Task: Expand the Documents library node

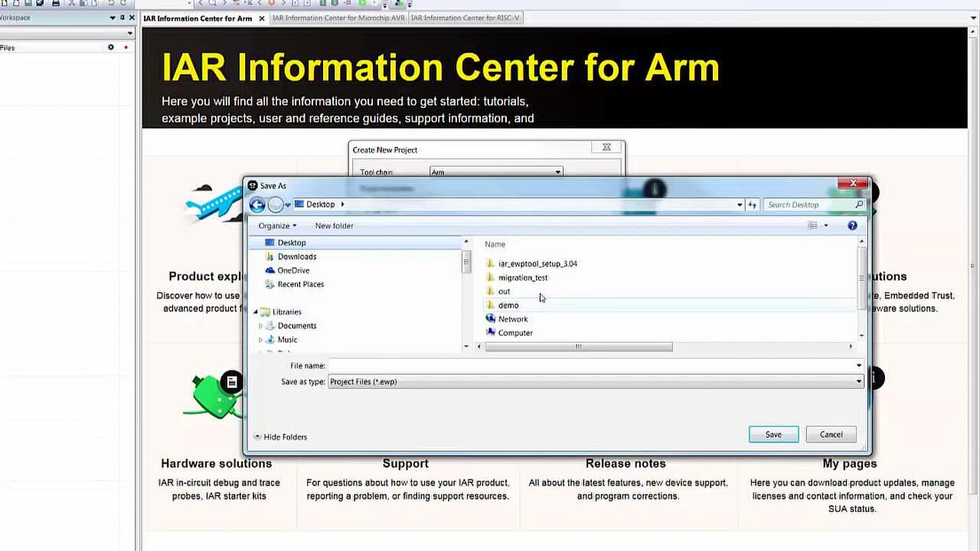Action: (260, 326)
